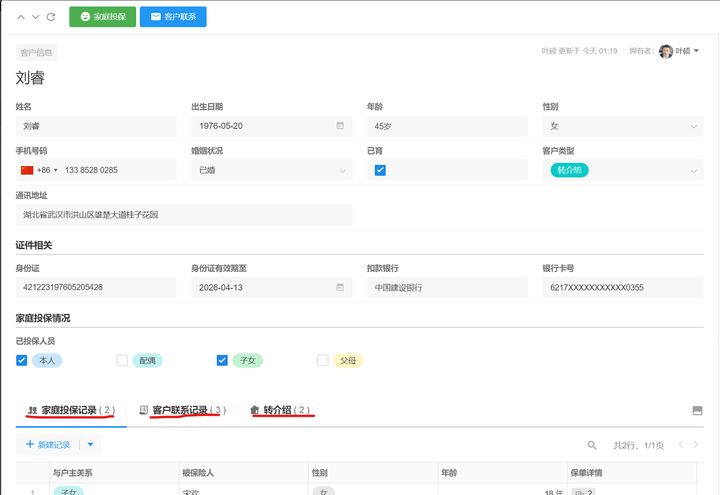Click the search magnifier icon
This screenshot has width=720, height=495.
(x=592, y=445)
